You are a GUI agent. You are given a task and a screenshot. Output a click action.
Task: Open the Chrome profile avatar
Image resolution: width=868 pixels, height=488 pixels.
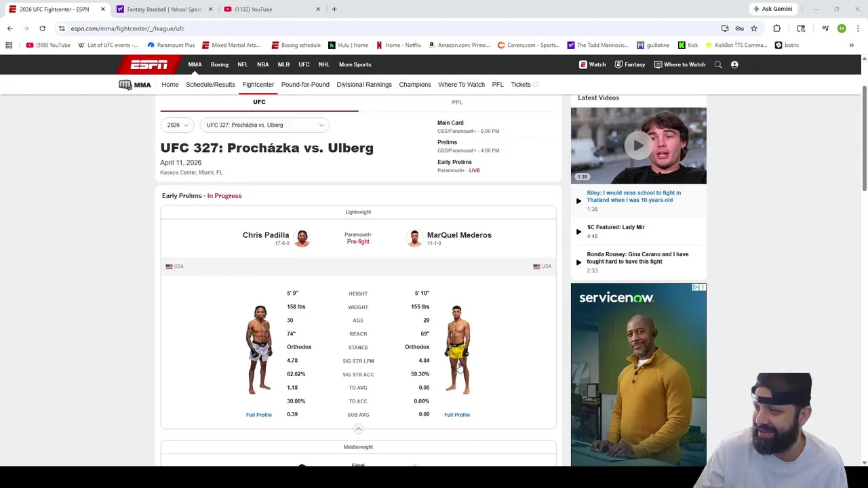point(842,28)
